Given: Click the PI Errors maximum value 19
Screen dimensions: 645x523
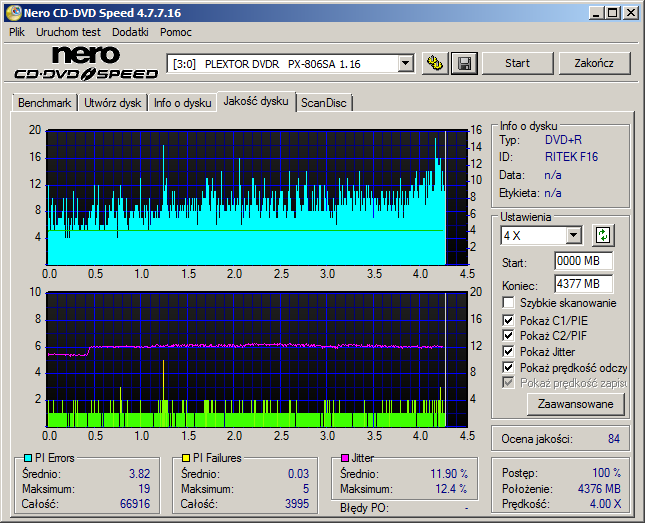Looking at the screenshot, I should point(144,489).
